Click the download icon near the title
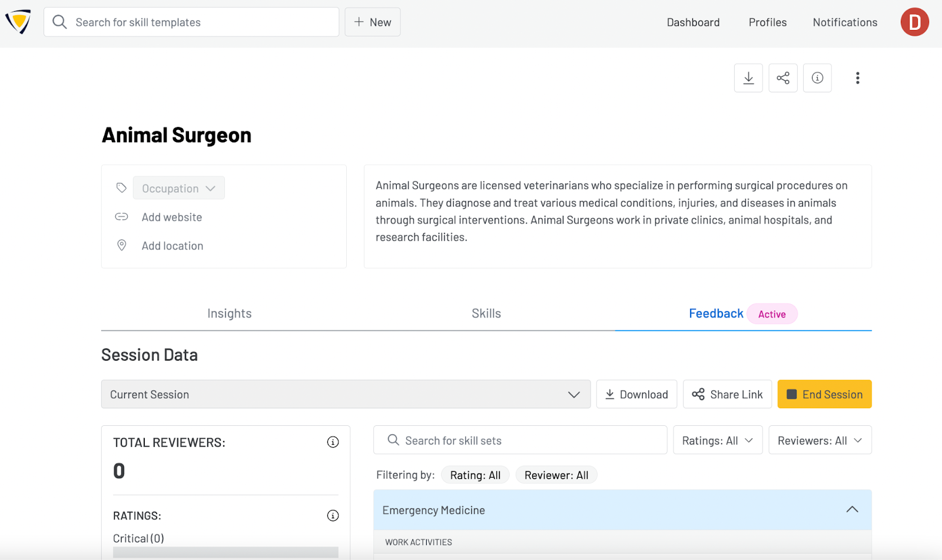 click(748, 78)
